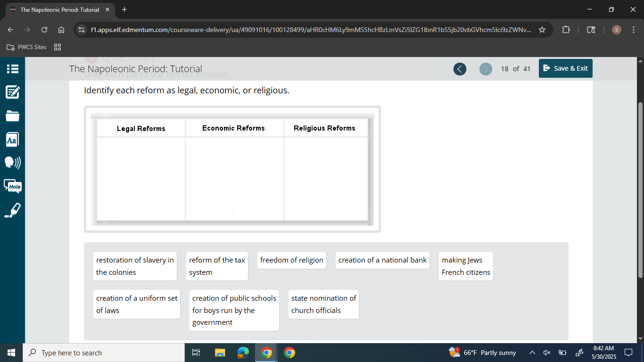Close the Napoleonic Period browser tab
The height and width of the screenshot is (362, 644).
[x=107, y=9]
